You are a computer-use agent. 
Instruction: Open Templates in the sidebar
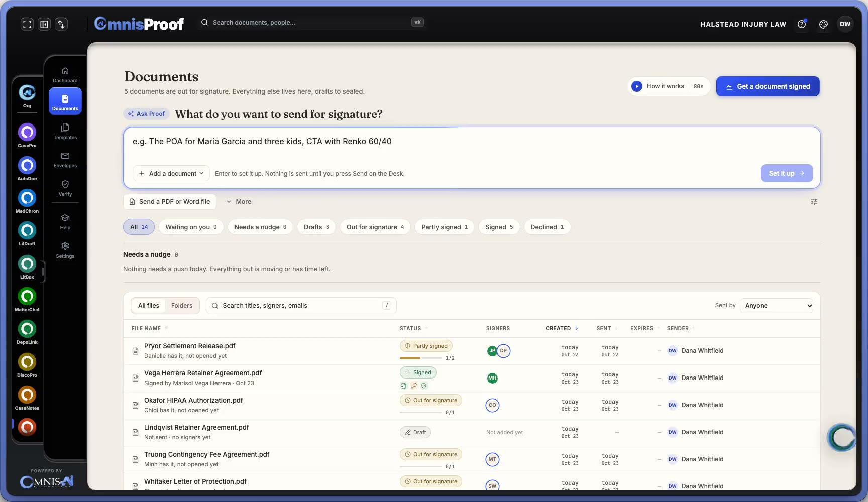65,132
